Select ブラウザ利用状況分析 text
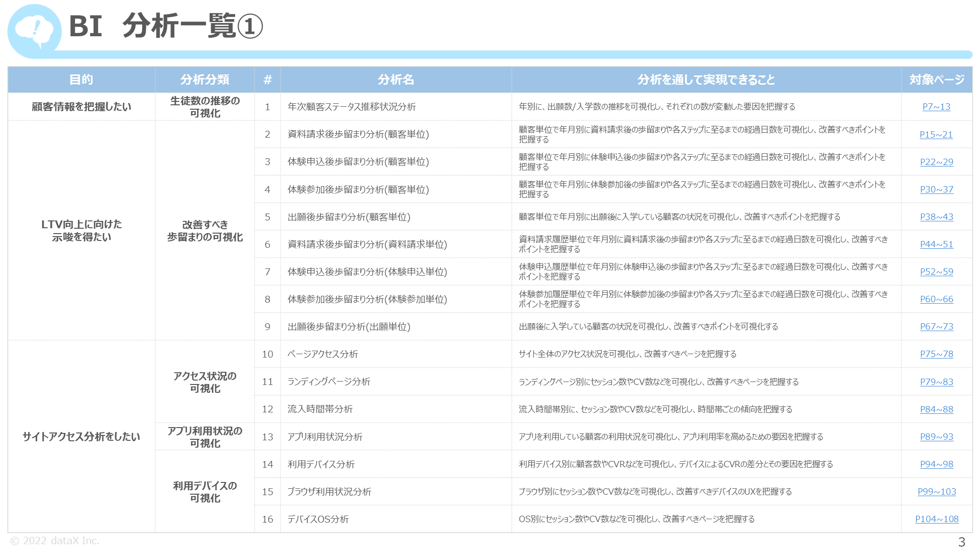 329,491
